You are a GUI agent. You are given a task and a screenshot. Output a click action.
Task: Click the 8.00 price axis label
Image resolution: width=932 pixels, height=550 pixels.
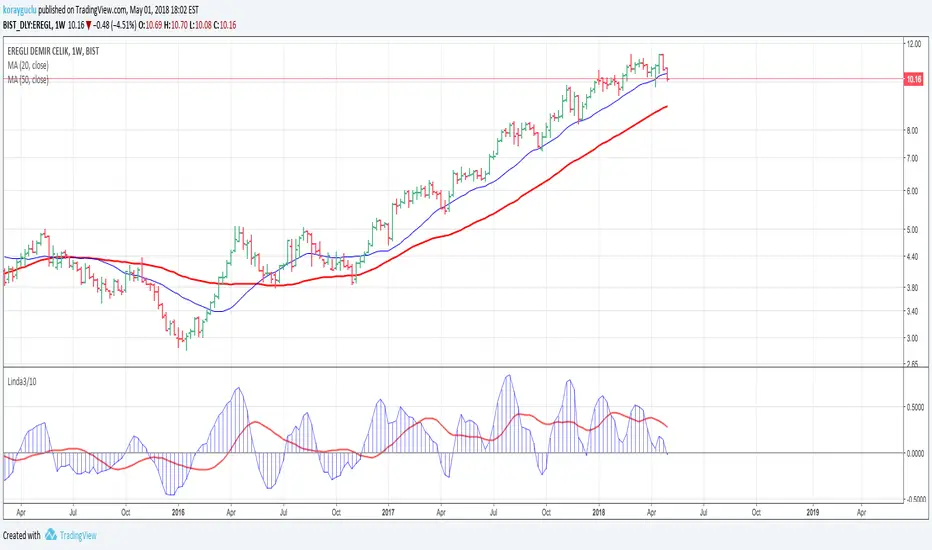pos(912,131)
